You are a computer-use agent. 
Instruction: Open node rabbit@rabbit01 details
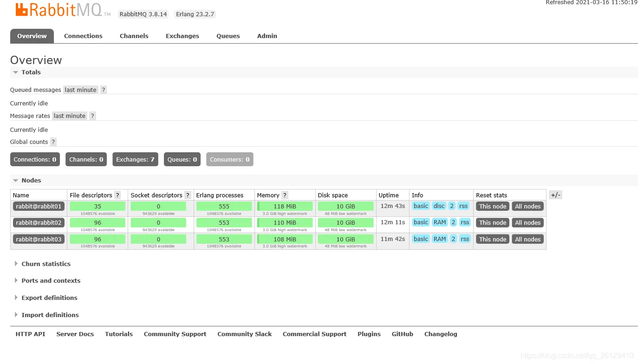click(39, 206)
